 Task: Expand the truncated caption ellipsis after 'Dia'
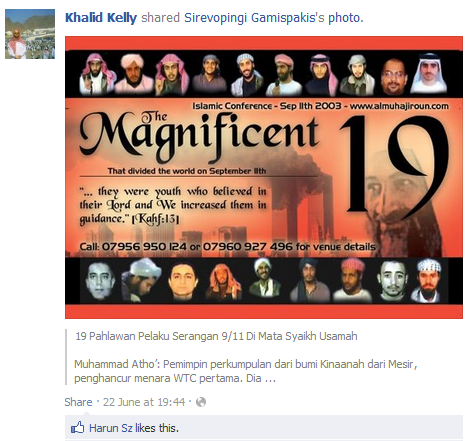[270, 379]
